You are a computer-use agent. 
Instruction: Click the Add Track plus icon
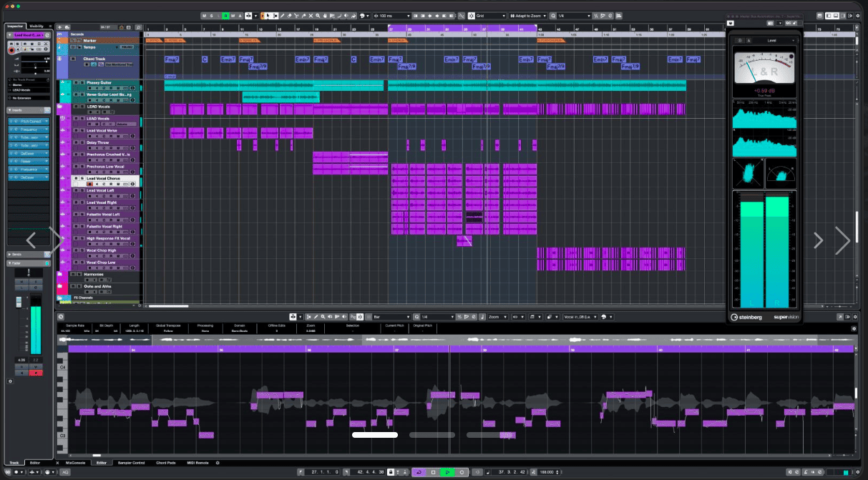pyautogui.click(x=60, y=27)
